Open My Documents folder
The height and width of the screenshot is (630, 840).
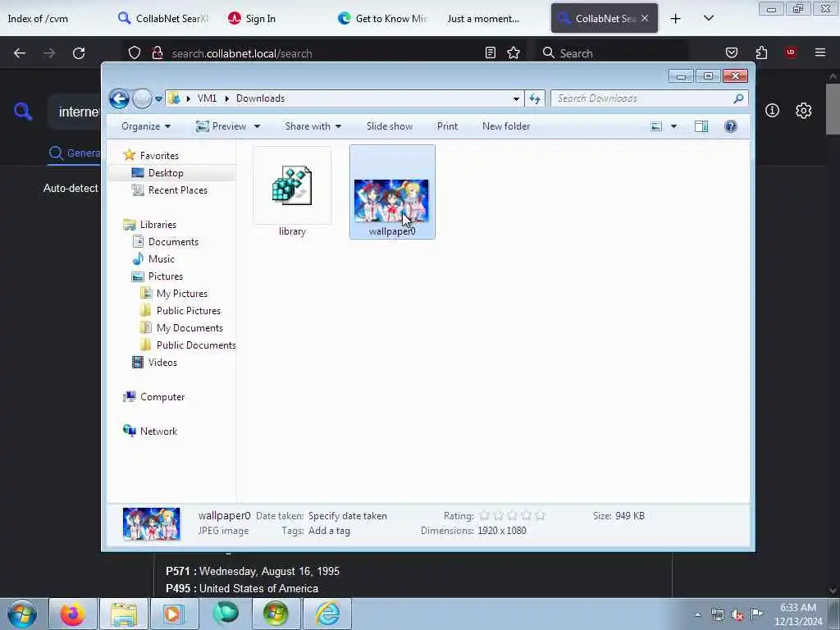(x=189, y=328)
